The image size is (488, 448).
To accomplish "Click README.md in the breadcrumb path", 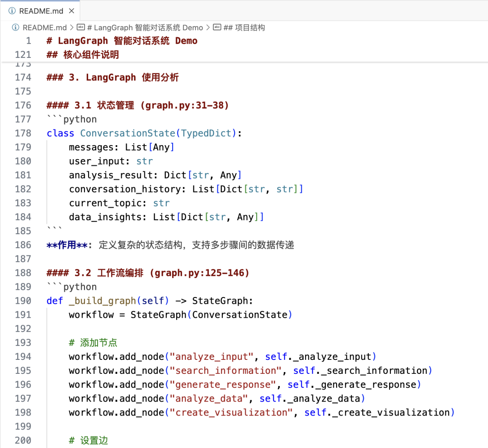I will 44,28.
